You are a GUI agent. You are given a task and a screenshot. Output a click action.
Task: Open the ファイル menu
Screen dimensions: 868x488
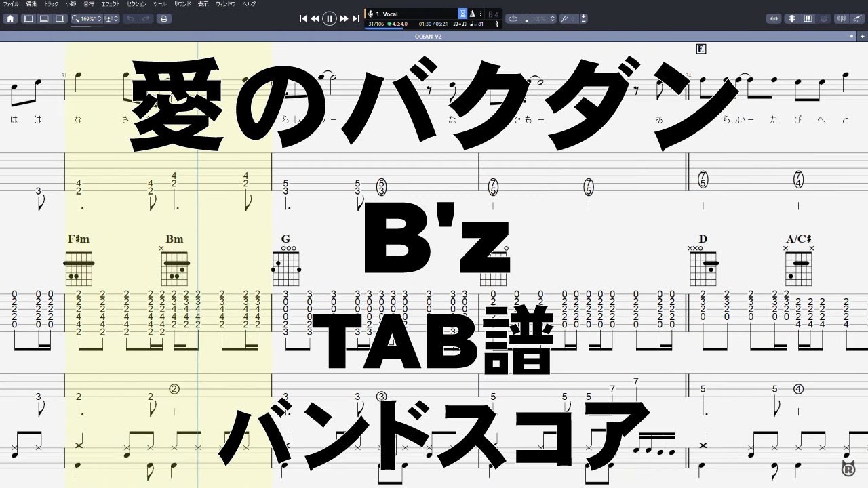11,3
